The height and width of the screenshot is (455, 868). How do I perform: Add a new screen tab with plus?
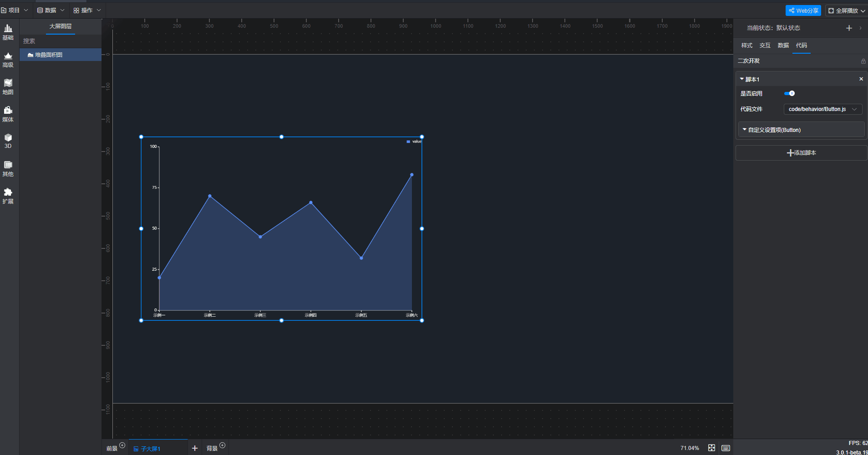[195, 448]
